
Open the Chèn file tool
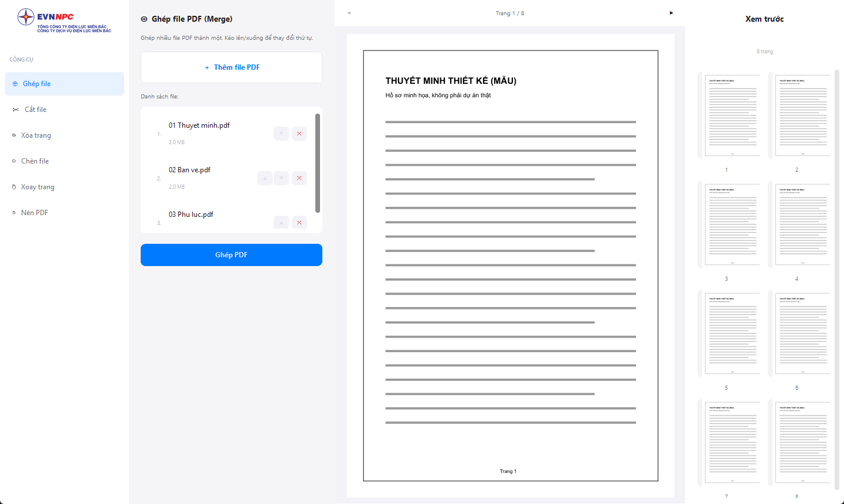click(64, 161)
